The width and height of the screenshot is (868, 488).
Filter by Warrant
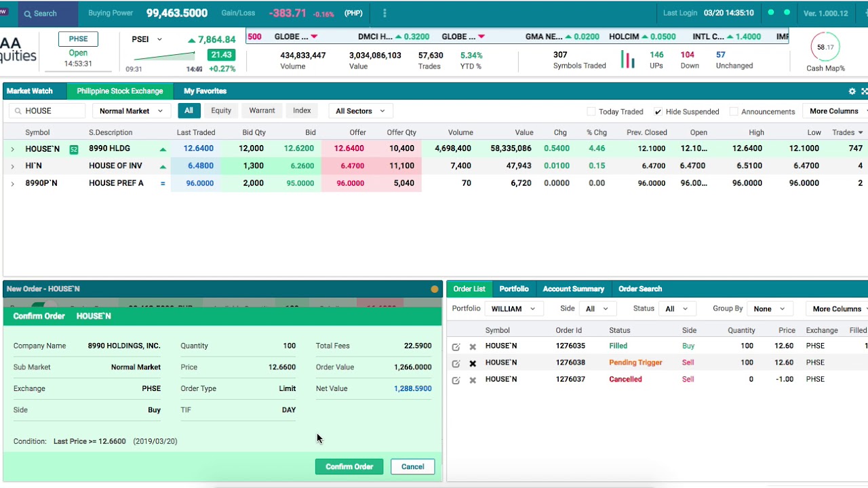(x=262, y=110)
